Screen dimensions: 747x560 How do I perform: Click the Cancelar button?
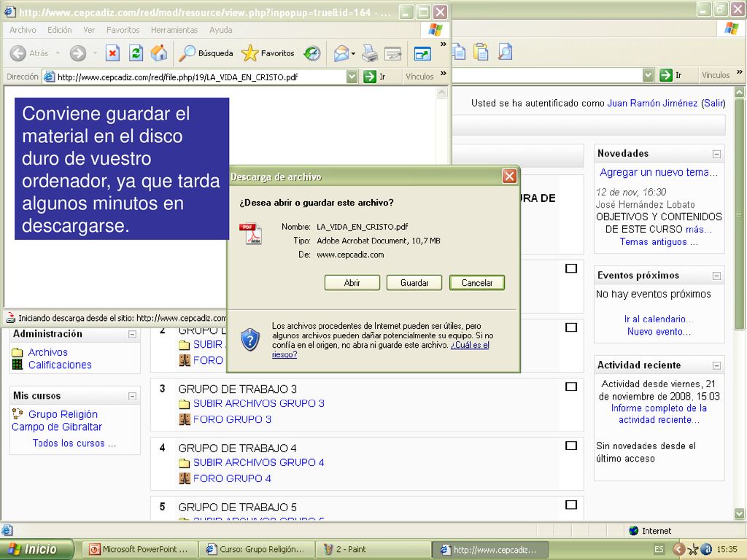477,283
